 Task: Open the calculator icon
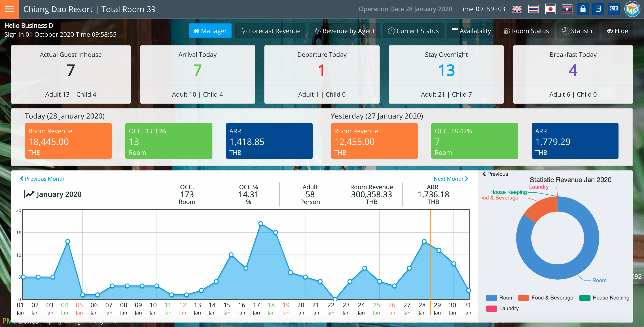(x=598, y=9)
